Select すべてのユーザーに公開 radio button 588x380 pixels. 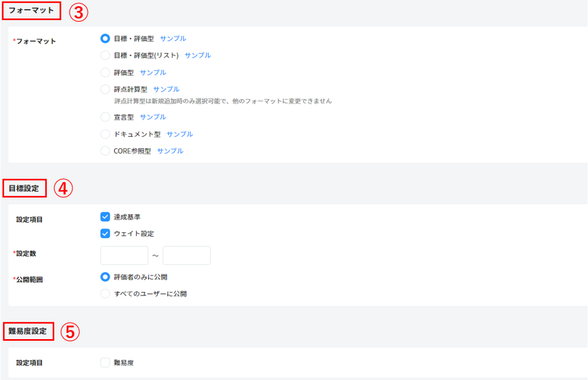pos(105,294)
